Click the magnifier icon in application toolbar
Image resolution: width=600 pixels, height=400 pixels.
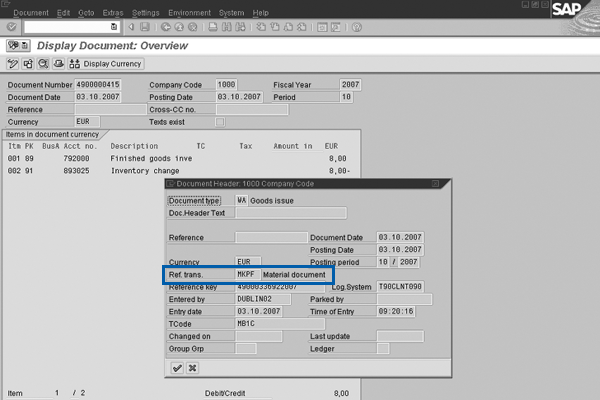tap(42, 64)
